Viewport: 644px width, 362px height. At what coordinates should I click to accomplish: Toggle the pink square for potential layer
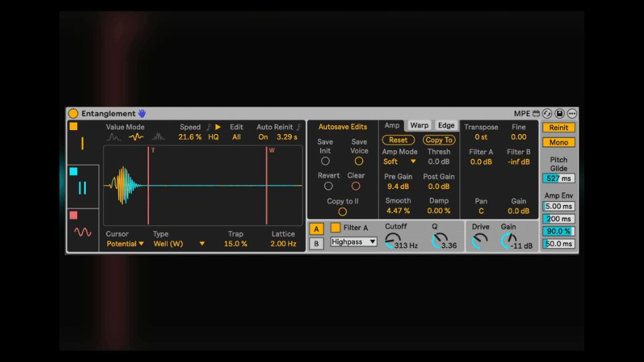[x=74, y=215]
